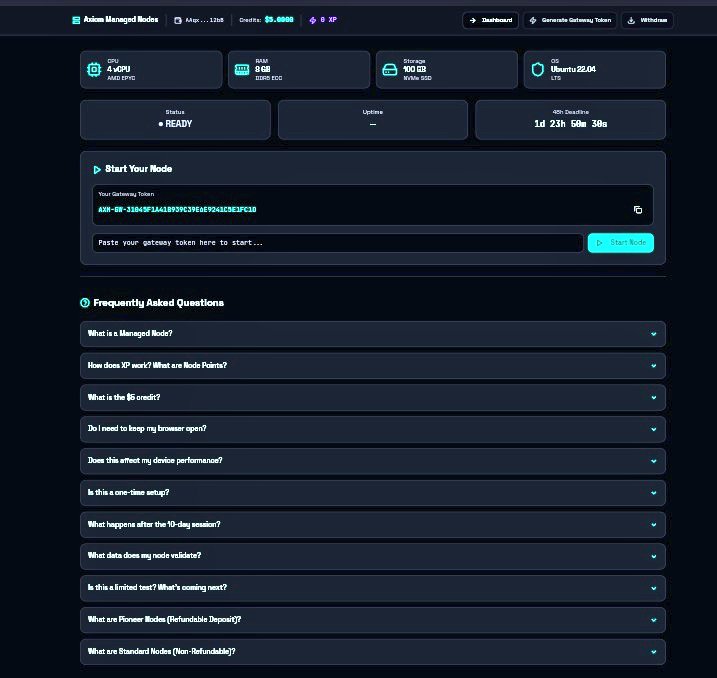Expand 'Do I need to keep my browser open?'

373,429
